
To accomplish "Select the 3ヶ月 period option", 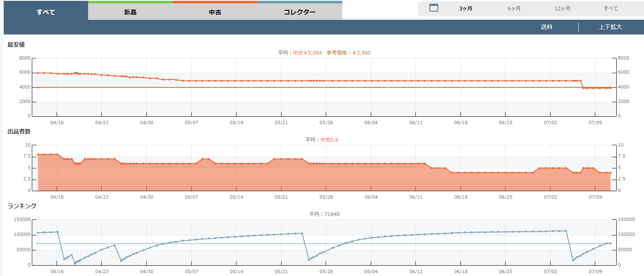I will [x=465, y=9].
